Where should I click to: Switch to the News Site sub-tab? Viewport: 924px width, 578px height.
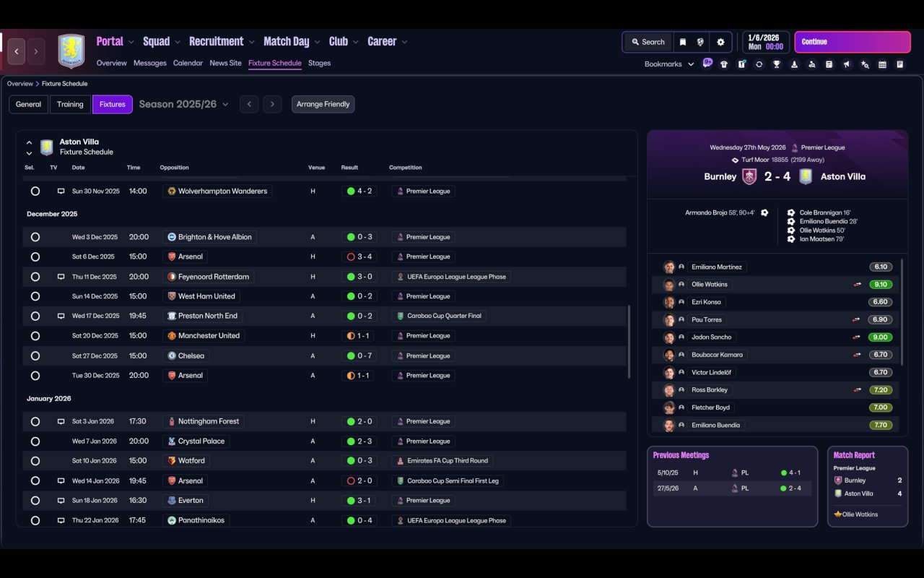tap(225, 64)
